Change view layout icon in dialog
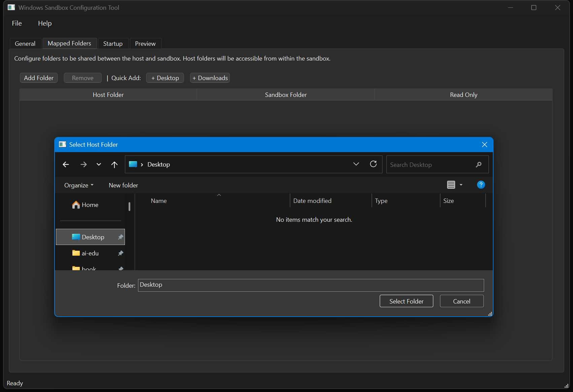This screenshot has width=573, height=392. tap(451, 185)
